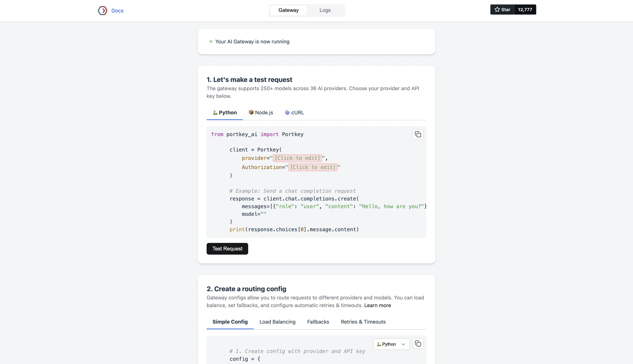Viewport: 633px width, 364px height.
Task: Click the 'Your AI Gateway is now running' status text
Action: point(252,42)
